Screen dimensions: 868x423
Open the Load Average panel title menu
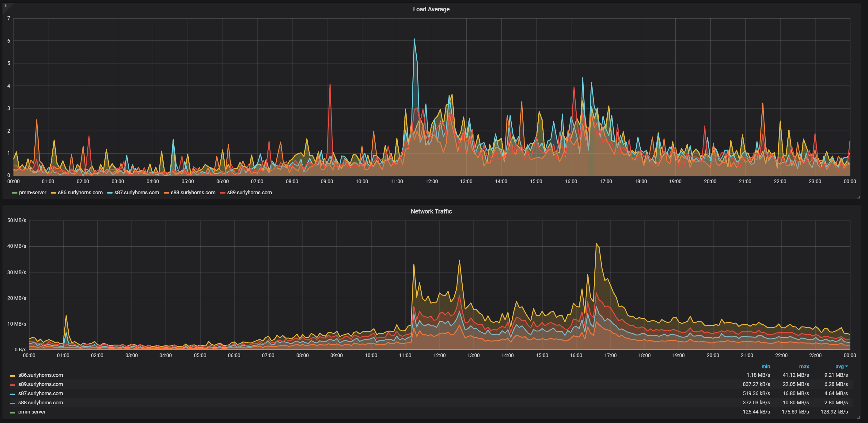coord(431,9)
